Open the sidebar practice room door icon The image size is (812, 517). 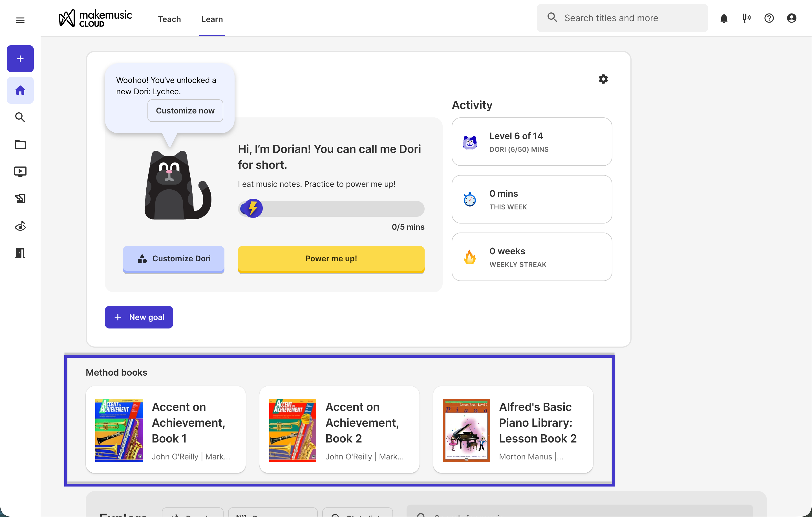pos(20,253)
